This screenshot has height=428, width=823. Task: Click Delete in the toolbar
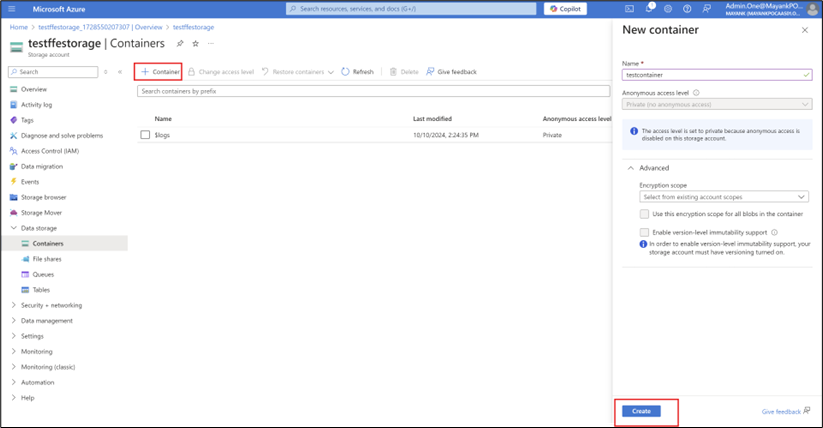click(404, 72)
